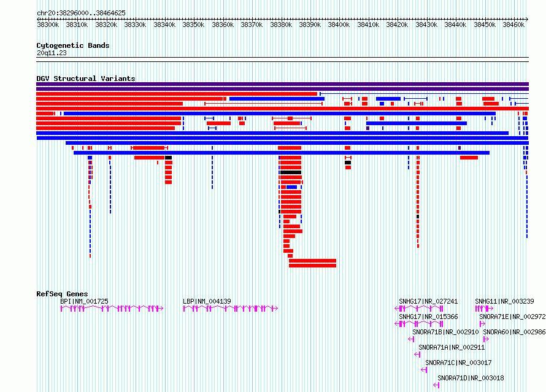Click the 20q11.23 band label
Image resolution: width=546 pixels, height=392 pixels.
(x=52, y=53)
